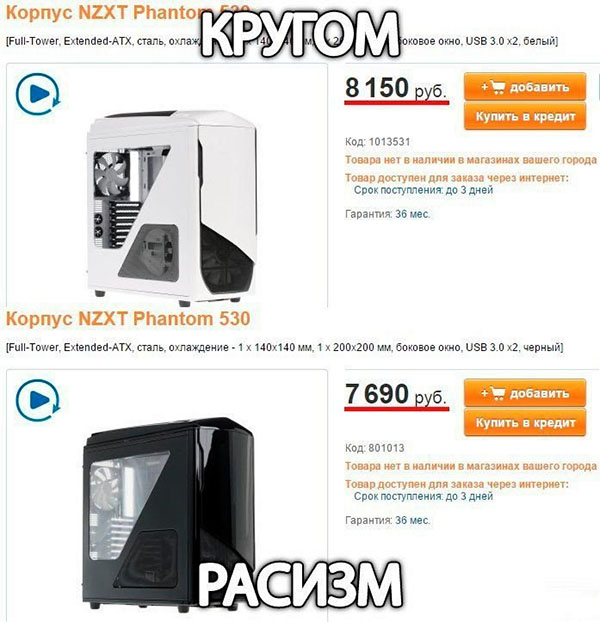Open the lower Корпус NZXT Phantom 530 title link
The width and height of the screenshot is (600, 622).
point(128,319)
